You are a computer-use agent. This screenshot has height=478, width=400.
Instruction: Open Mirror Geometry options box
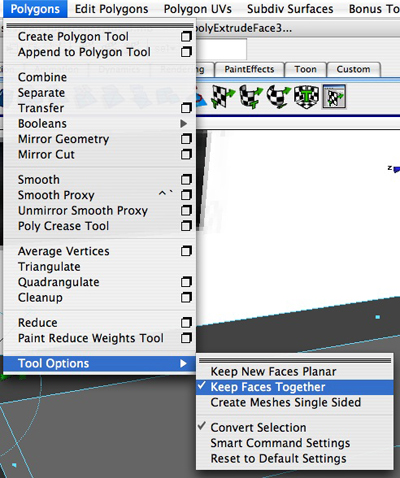pyautogui.click(x=186, y=139)
